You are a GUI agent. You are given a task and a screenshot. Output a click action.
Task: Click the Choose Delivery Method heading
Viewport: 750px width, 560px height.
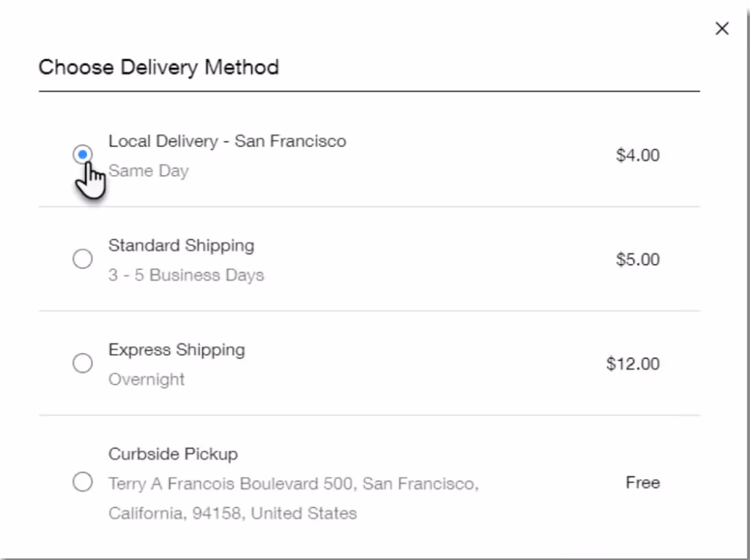click(x=159, y=67)
